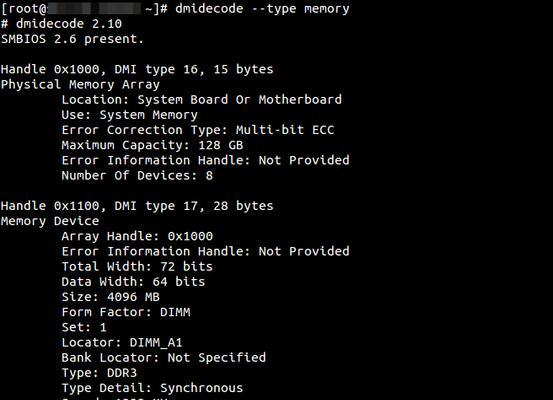Click the Handle 0x1100 header line
The height and width of the screenshot is (400, 553).
pyautogui.click(x=137, y=206)
